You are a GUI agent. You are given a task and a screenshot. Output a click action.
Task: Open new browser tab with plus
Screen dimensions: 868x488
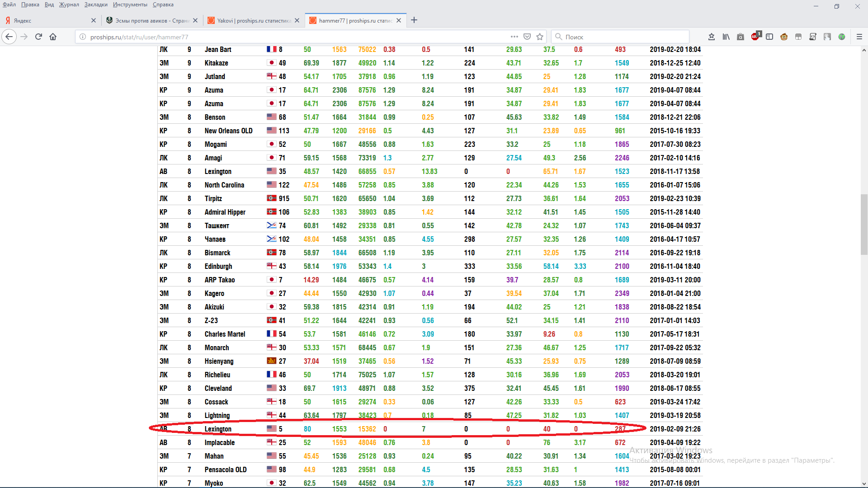click(x=414, y=20)
